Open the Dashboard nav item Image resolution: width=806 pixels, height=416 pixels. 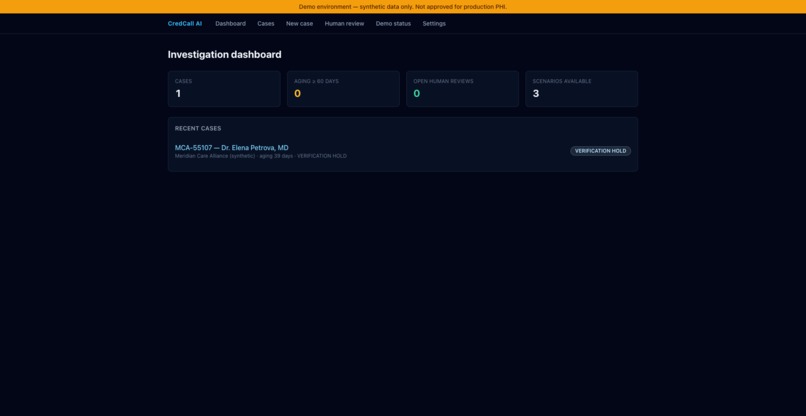point(230,24)
